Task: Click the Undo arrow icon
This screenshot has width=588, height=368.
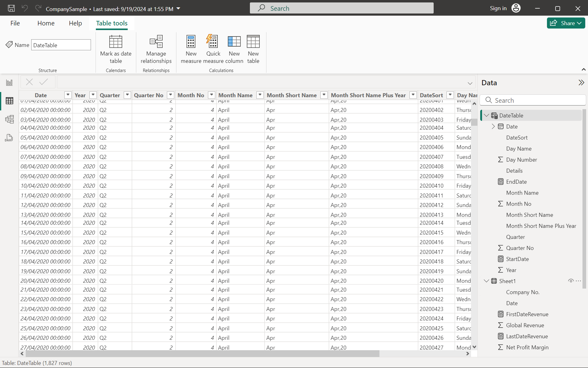Action: [25, 8]
